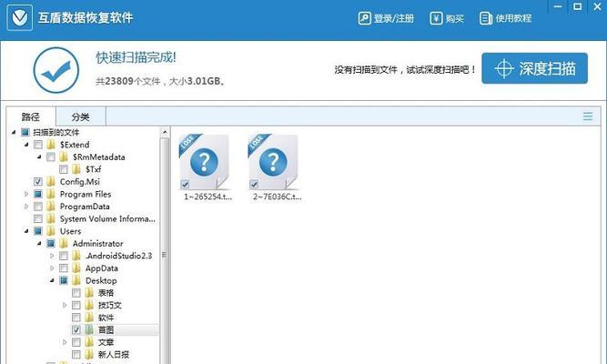Check the $Extend folder checkbox
607x364 pixels.
point(38,145)
